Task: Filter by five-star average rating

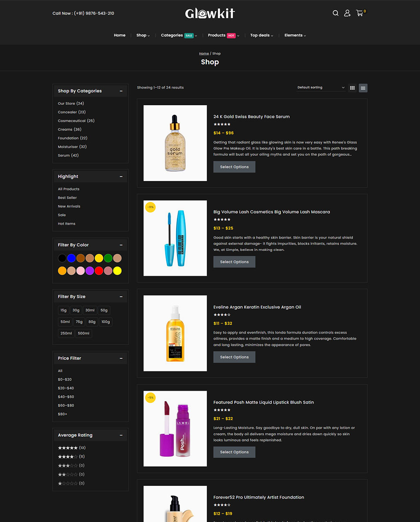Action: coord(68,448)
